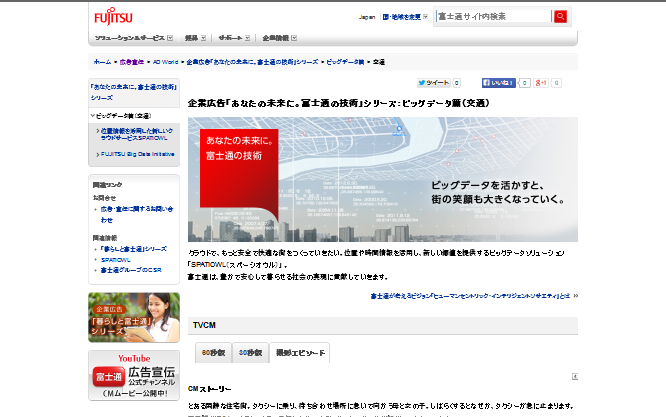This screenshot has height=417, width=666.
Task: Collapse the ビッグデータ篇(交通) sidebar section
Action: pos(121,116)
